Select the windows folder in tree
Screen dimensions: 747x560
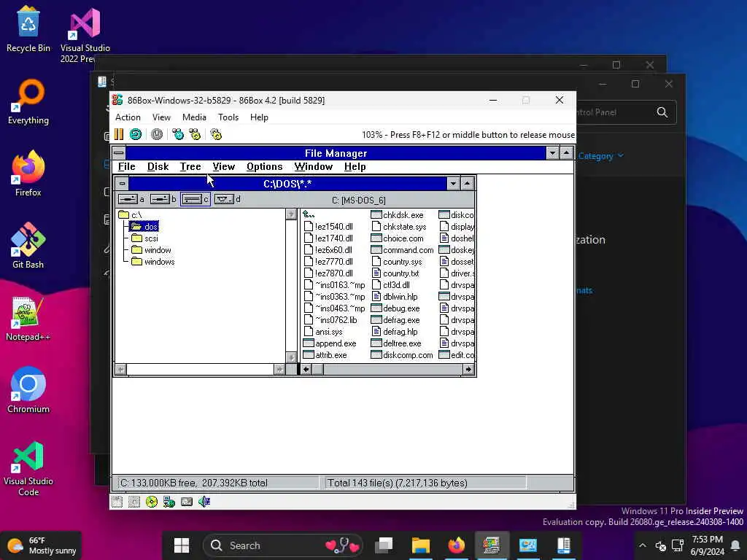(x=153, y=262)
